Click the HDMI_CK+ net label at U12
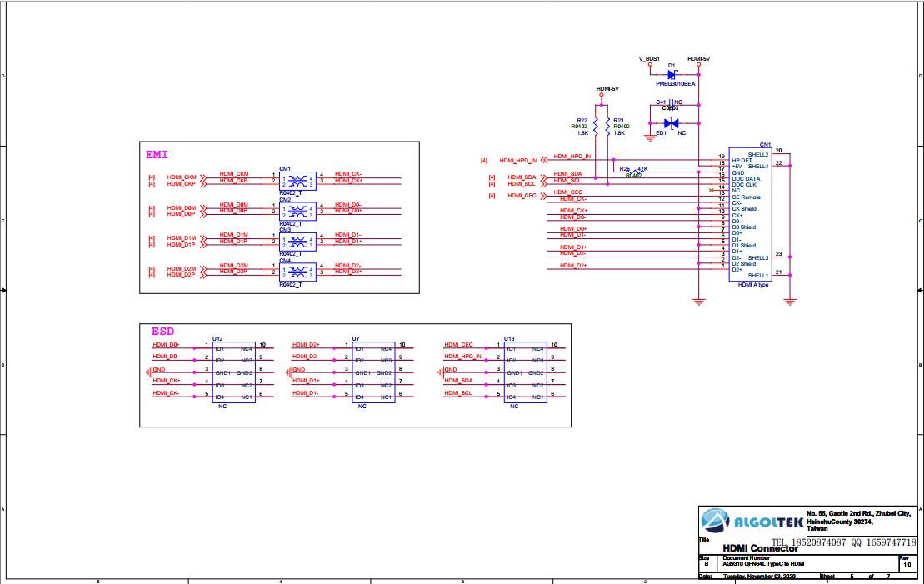Screen dimensions: 924x584 tap(167, 381)
